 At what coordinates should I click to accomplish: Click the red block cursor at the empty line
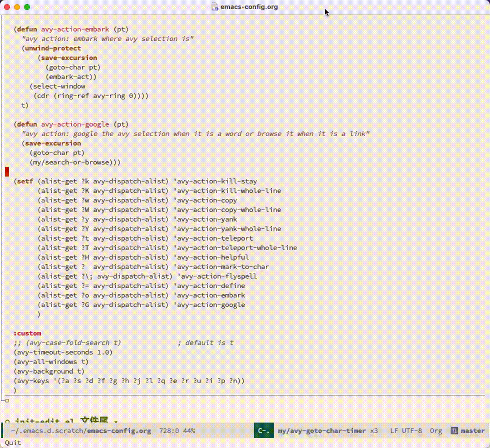click(x=7, y=172)
